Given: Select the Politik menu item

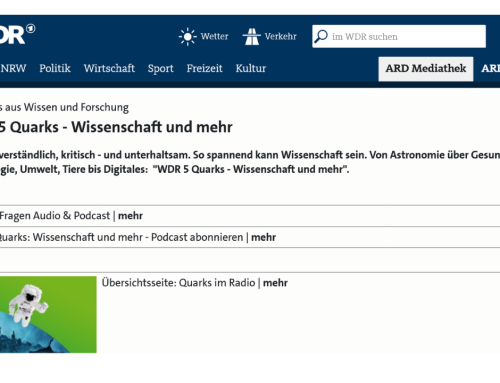Looking at the screenshot, I should (55, 68).
